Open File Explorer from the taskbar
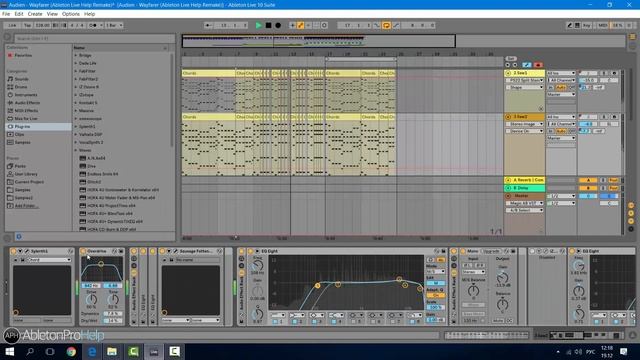This screenshot has height=360, width=640. (112, 351)
